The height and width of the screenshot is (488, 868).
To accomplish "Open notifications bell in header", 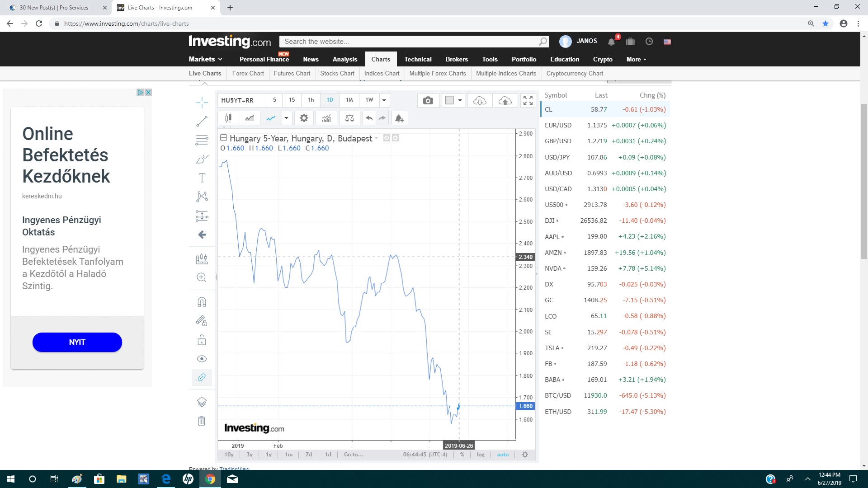I will pos(612,42).
